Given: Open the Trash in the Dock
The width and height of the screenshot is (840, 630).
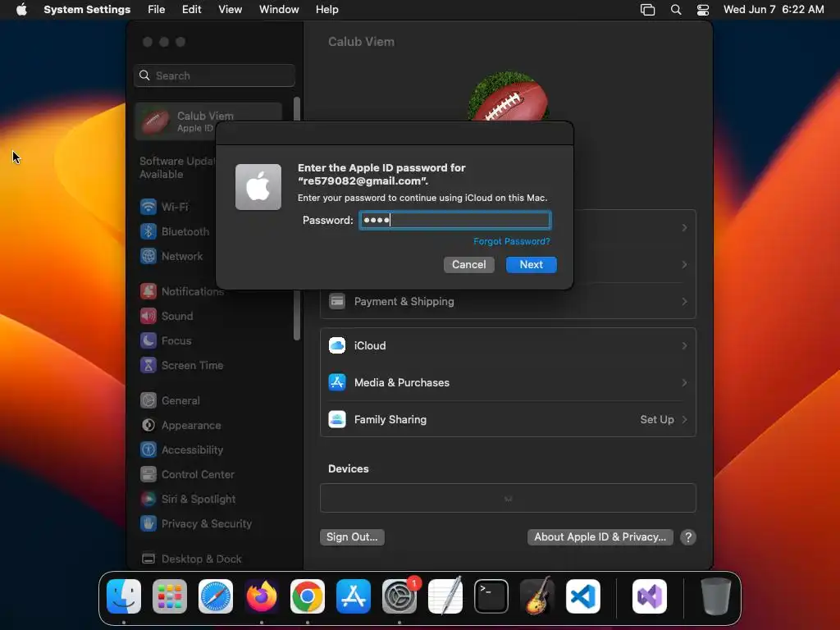Looking at the screenshot, I should pyautogui.click(x=715, y=596).
